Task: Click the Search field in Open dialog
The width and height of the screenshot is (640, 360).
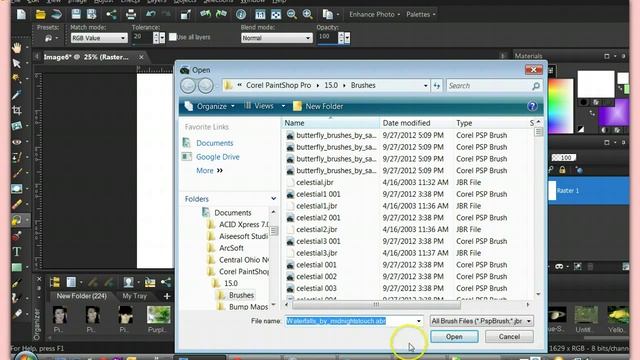Action: pos(494,86)
